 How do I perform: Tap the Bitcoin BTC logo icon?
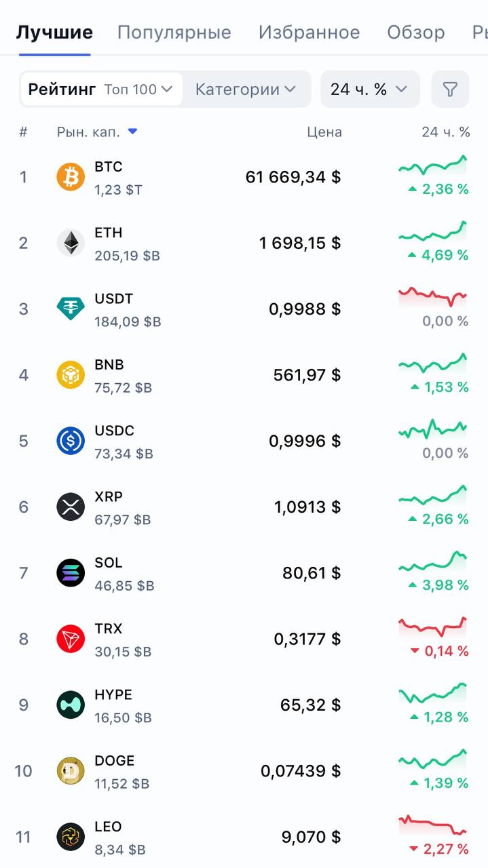click(x=71, y=177)
